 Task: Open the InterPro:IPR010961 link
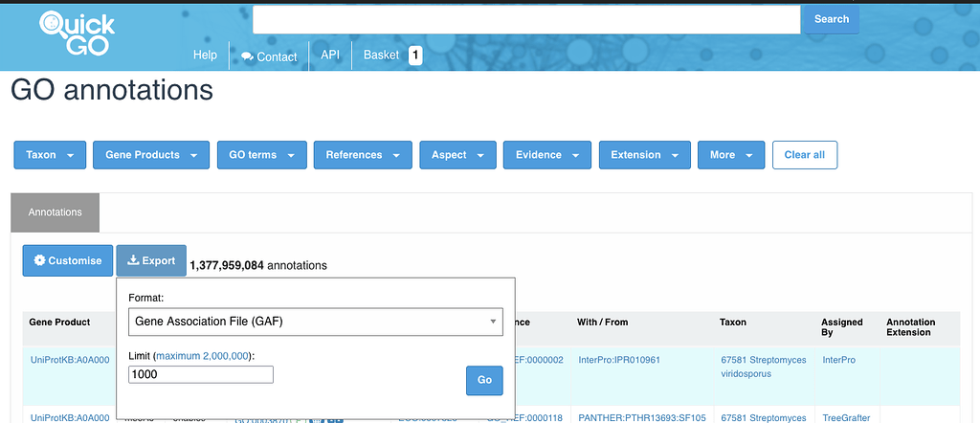[619, 360]
